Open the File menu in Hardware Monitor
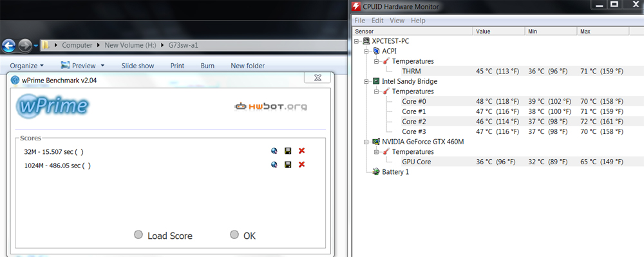 point(359,21)
